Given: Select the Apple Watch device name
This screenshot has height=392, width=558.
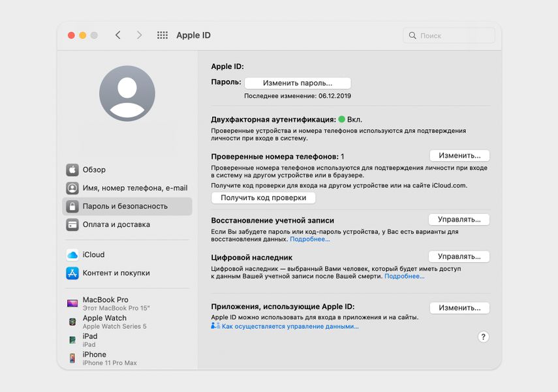Looking at the screenshot, I should pos(104,318).
